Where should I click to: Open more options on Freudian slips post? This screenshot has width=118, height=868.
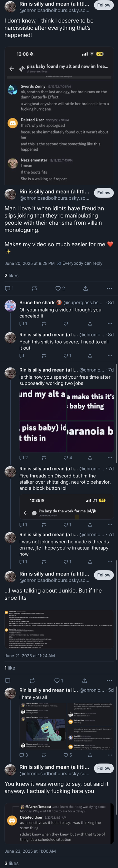[x=109, y=288]
